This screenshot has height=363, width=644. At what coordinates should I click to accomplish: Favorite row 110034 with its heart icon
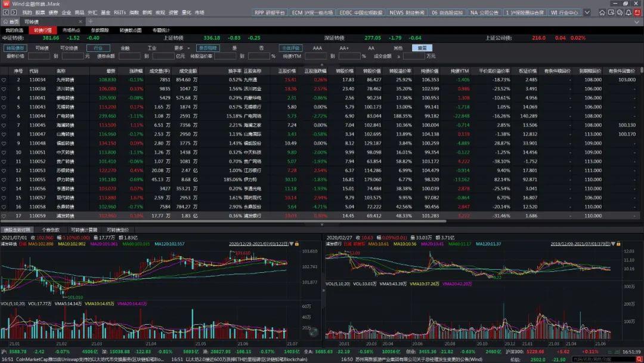pos(4,80)
